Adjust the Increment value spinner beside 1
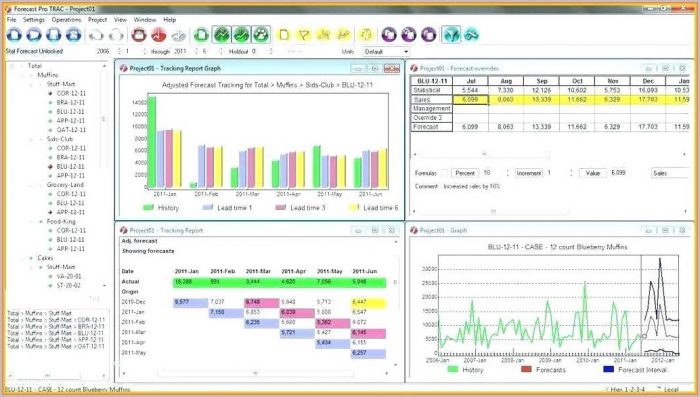Viewport: 700px width, 397px height. 571,173
